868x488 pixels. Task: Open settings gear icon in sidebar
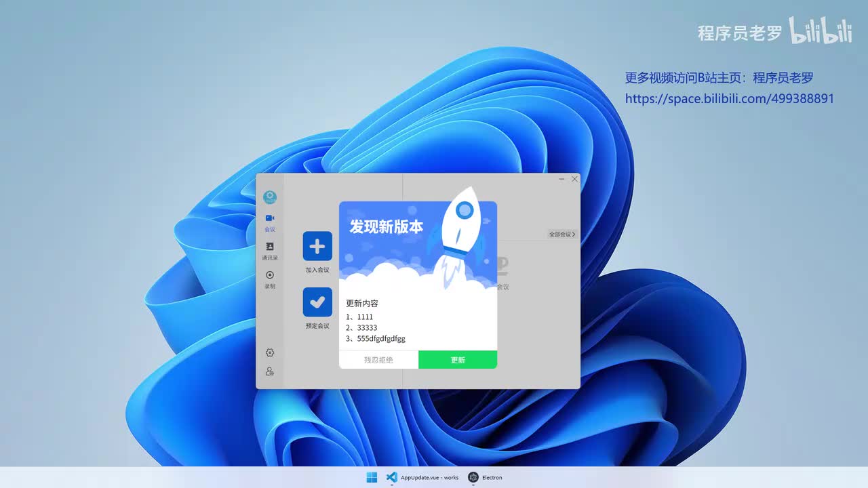270,352
